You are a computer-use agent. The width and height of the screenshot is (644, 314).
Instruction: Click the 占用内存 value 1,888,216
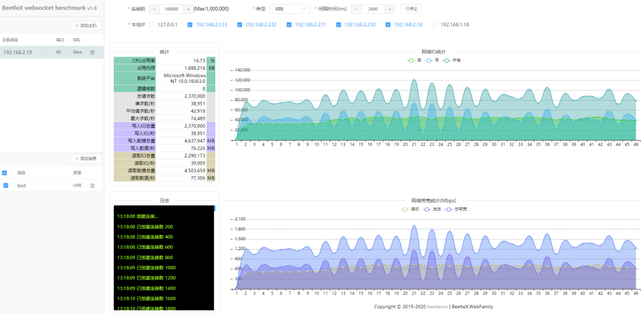coord(195,68)
